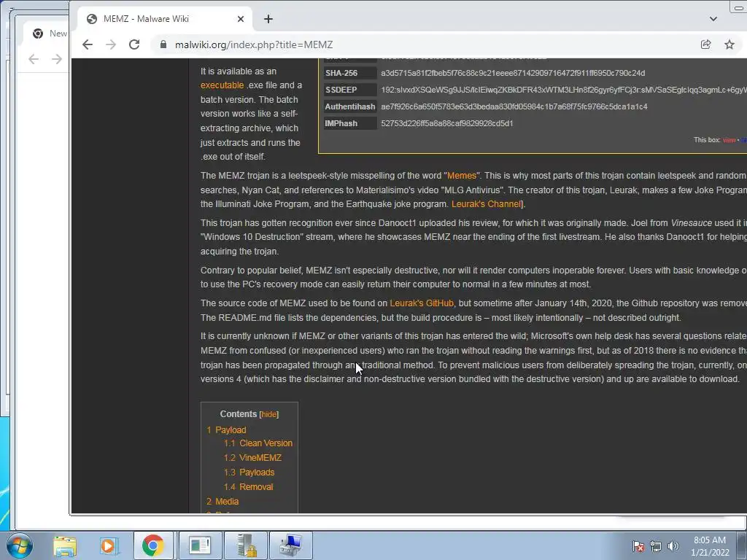The height and width of the screenshot is (560, 747).
Task: Click the view link in info box
Action: coord(729,140)
